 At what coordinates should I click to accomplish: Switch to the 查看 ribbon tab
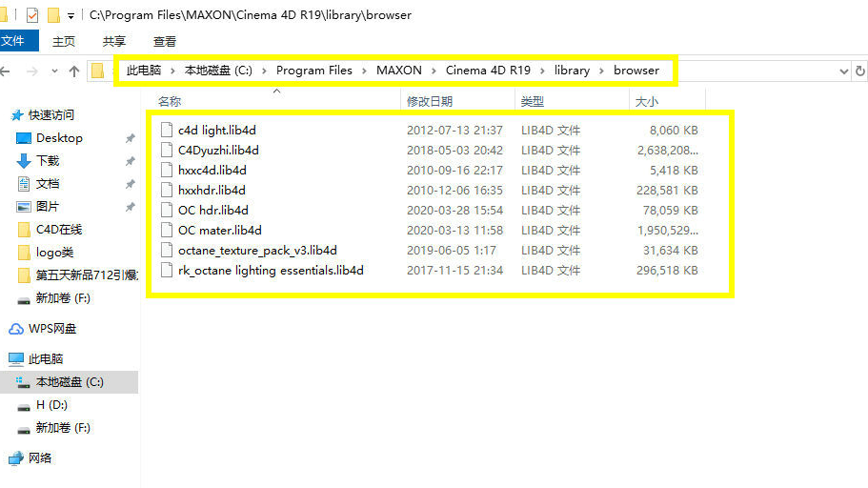coord(165,42)
